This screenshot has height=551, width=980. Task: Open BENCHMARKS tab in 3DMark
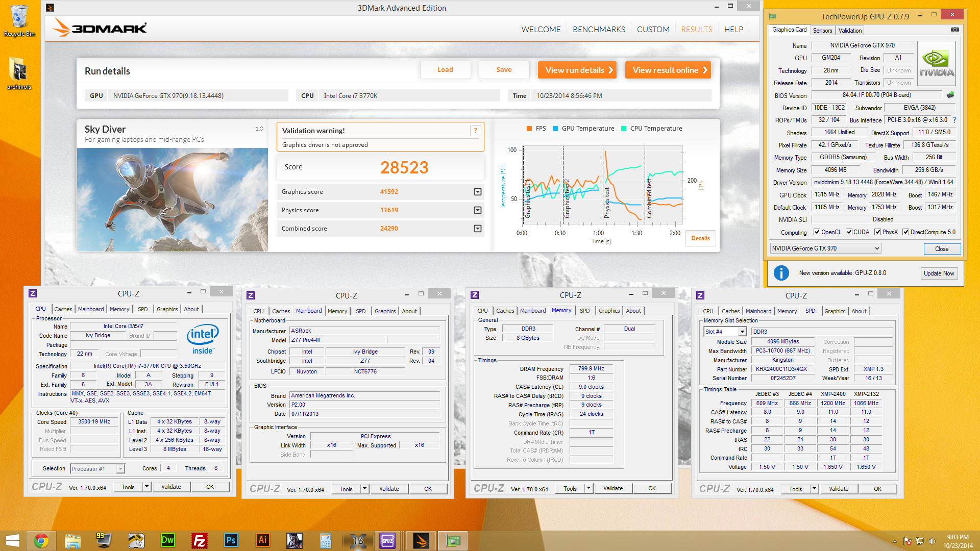coord(599,30)
